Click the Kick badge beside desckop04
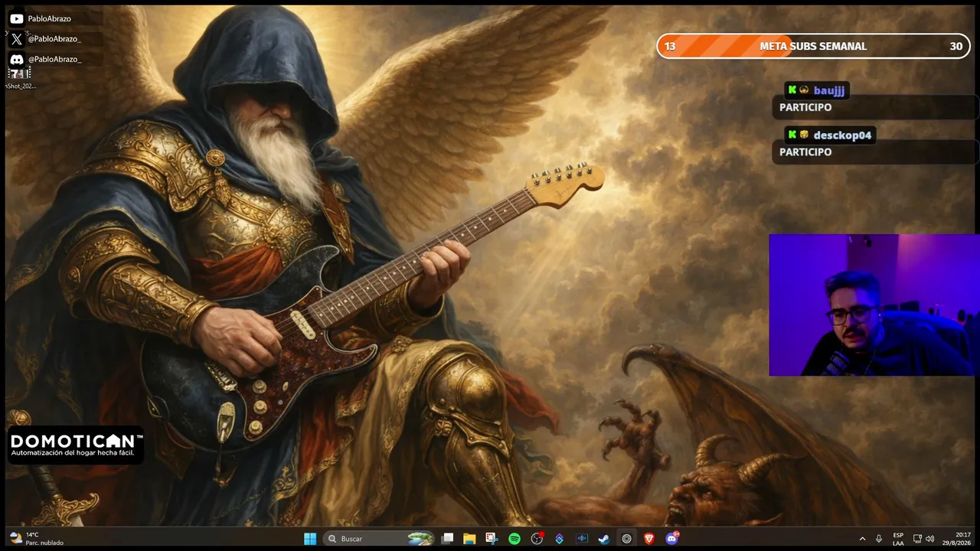 click(792, 135)
